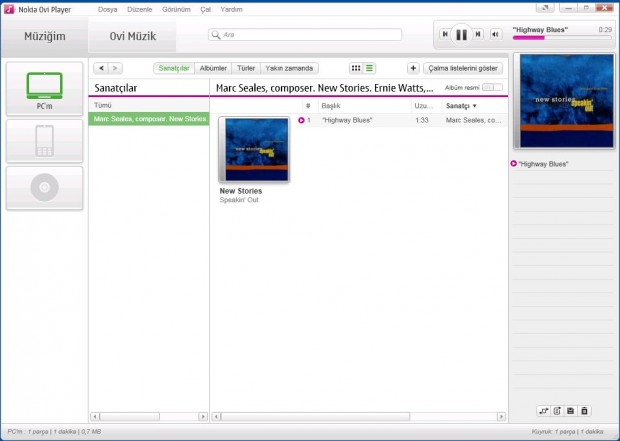The image size is (620, 441).
Task: Open the Sanatçılar tab
Action: click(x=174, y=68)
